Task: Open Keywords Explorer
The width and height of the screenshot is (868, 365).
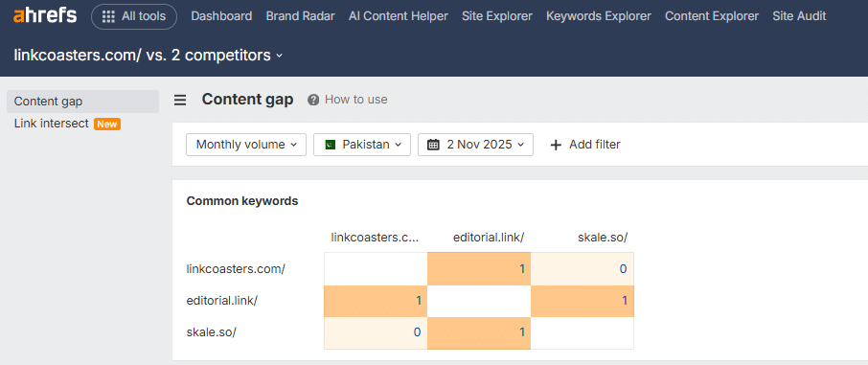Action: 599,16
